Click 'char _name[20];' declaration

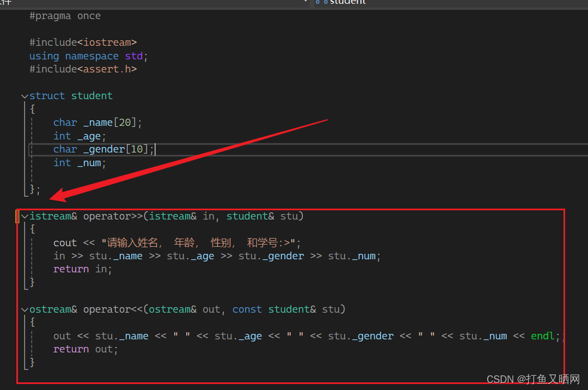[x=97, y=123]
